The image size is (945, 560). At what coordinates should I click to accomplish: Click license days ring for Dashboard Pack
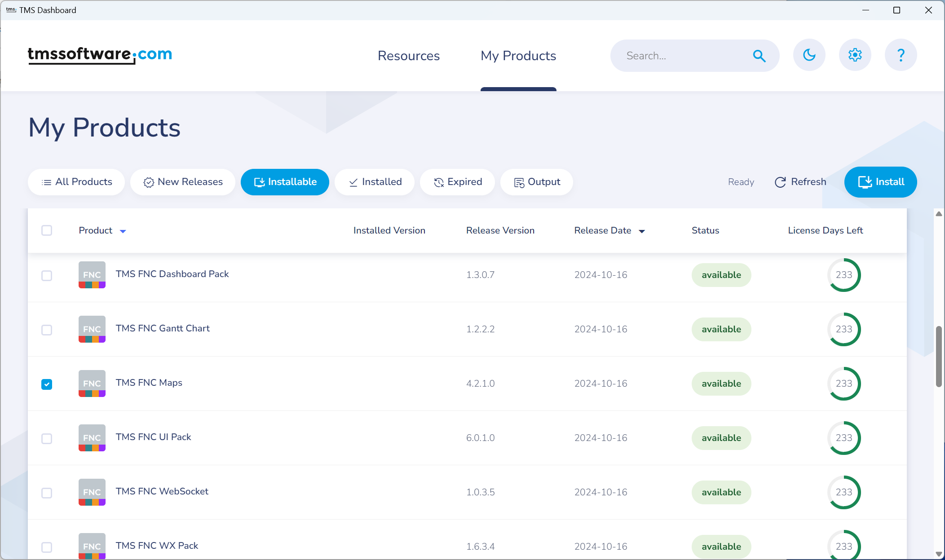(844, 275)
